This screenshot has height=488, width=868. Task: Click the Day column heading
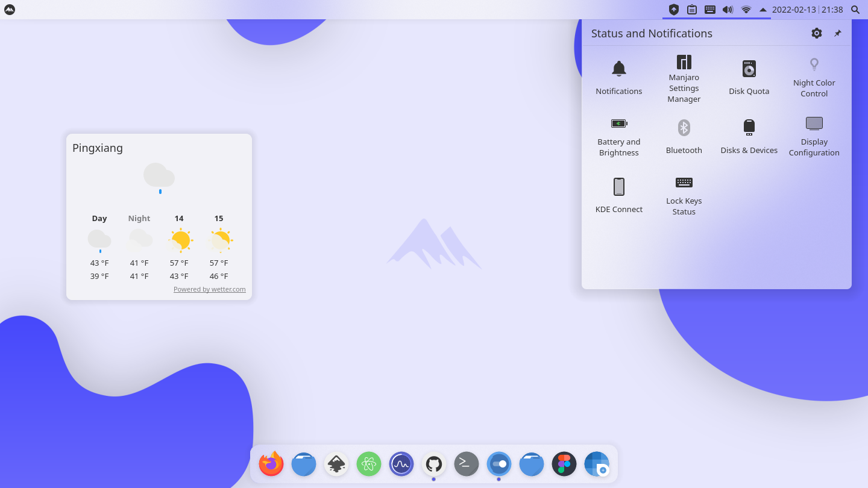click(x=99, y=219)
